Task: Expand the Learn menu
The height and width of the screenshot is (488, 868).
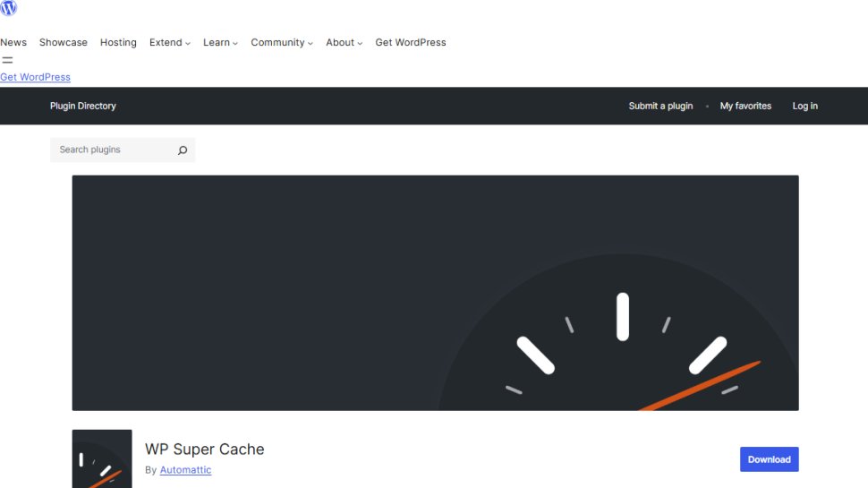Action: click(x=220, y=43)
